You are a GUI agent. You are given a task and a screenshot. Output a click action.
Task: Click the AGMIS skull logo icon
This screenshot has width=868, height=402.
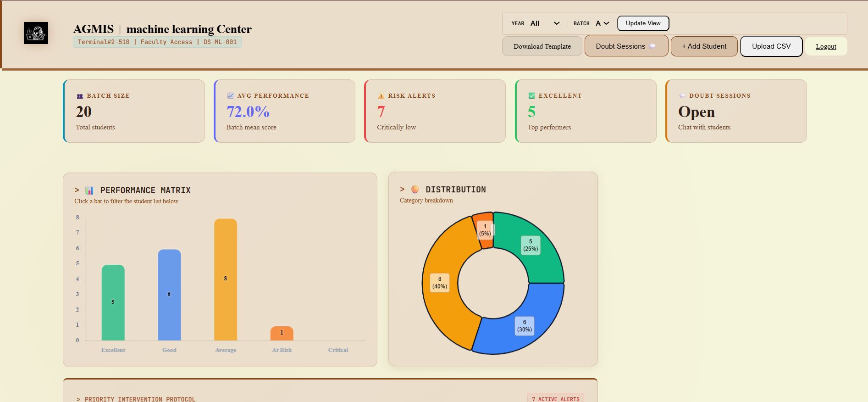click(x=36, y=33)
